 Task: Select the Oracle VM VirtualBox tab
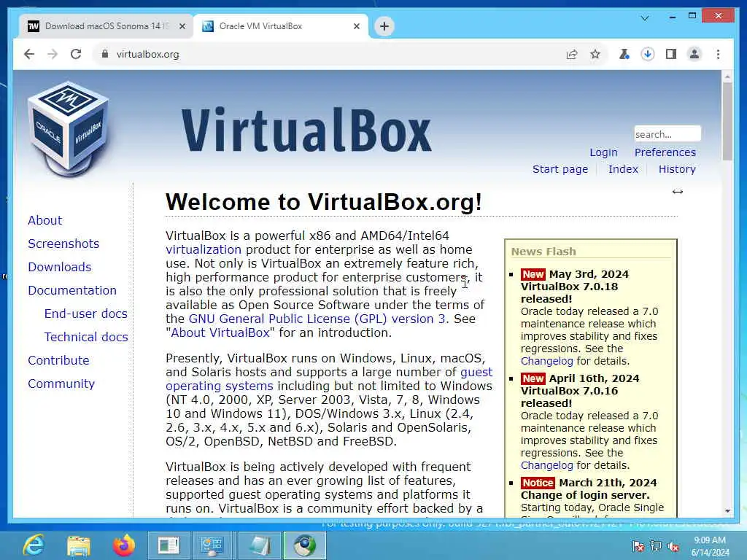pos(281,26)
